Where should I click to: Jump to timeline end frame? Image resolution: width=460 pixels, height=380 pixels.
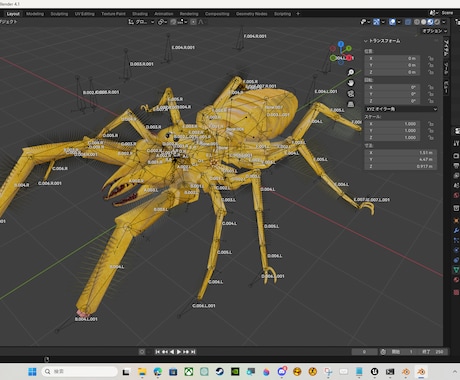[193, 352]
